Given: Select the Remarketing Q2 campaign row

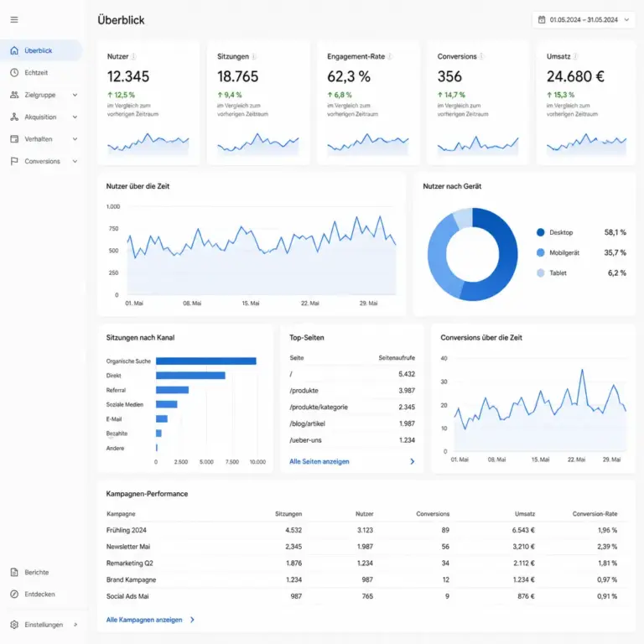Looking at the screenshot, I should pos(362,563).
